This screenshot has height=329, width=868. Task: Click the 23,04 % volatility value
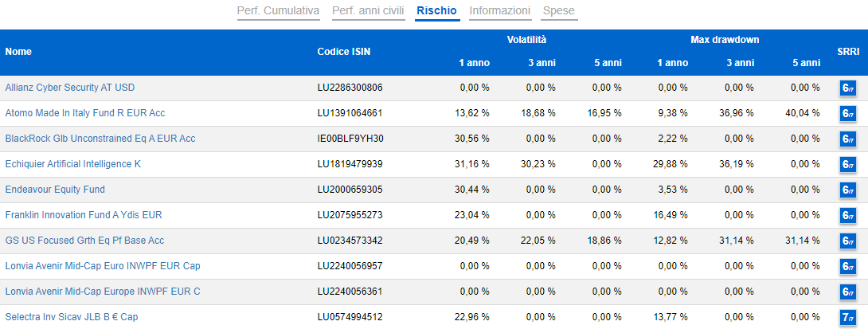[x=471, y=215]
